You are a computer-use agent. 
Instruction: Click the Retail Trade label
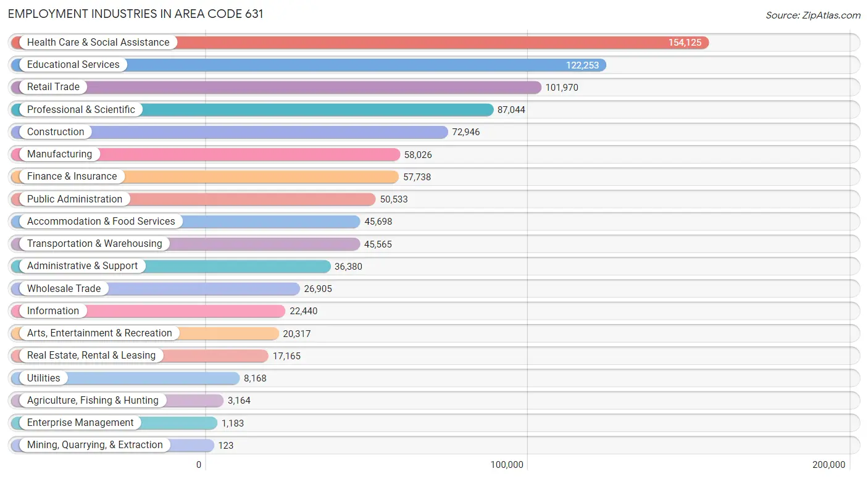coord(53,87)
